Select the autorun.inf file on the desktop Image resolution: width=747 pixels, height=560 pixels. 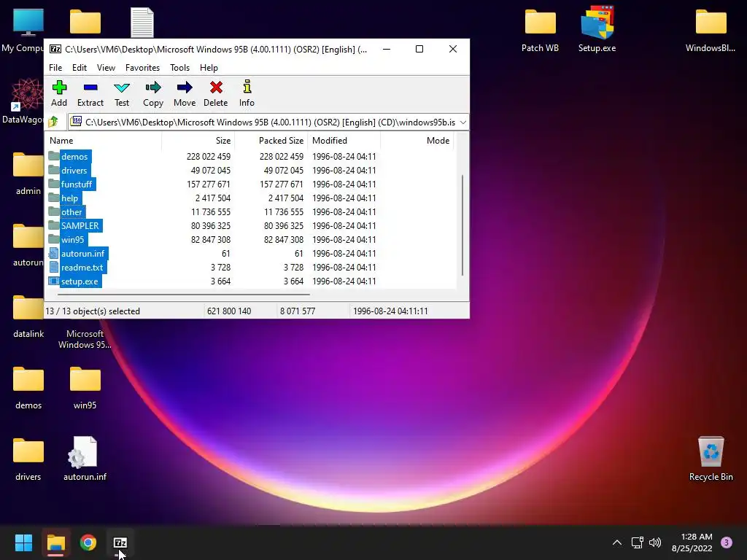pyautogui.click(x=85, y=459)
